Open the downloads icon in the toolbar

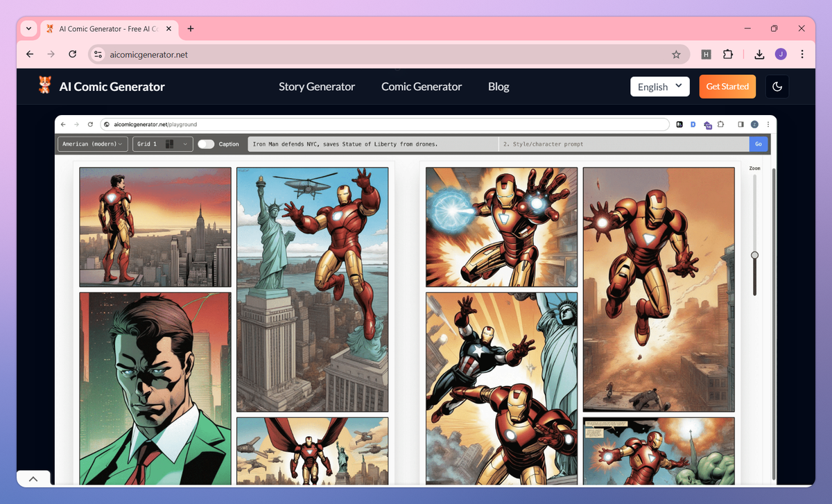click(759, 53)
